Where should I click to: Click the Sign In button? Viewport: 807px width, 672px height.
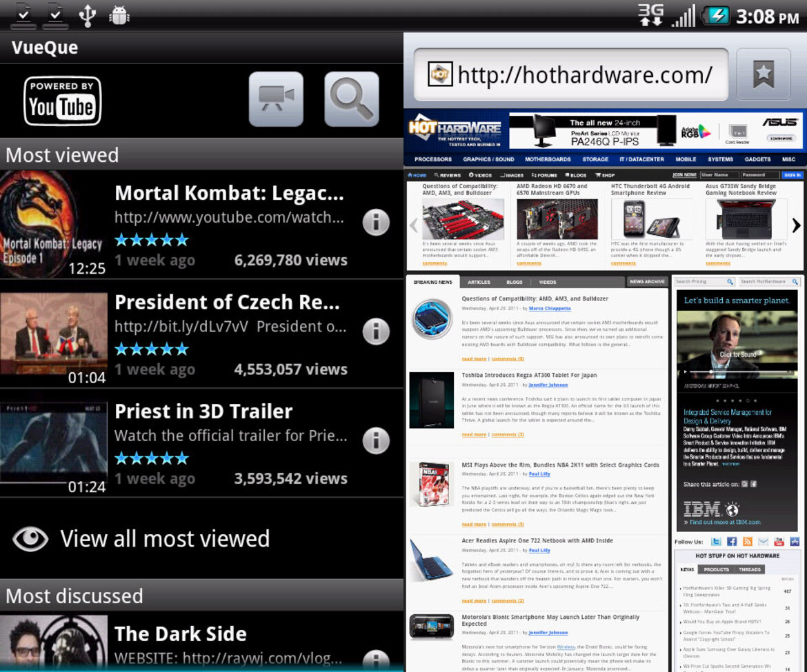pyautogui.click(x=793, y=175)
